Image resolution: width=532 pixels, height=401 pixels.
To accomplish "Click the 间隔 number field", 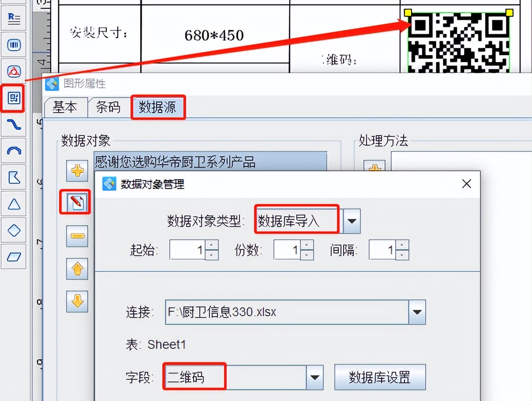I will tap(383, 250).
